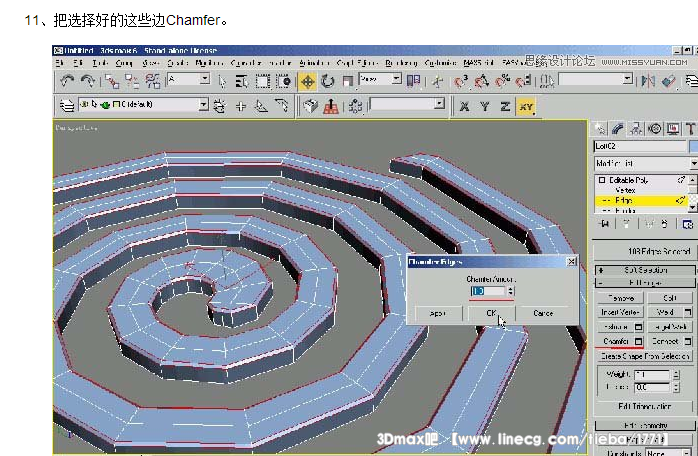The image size is (698, 456).
Task: Click the Select and Manipulate icon
Action: tap(437, 81)
